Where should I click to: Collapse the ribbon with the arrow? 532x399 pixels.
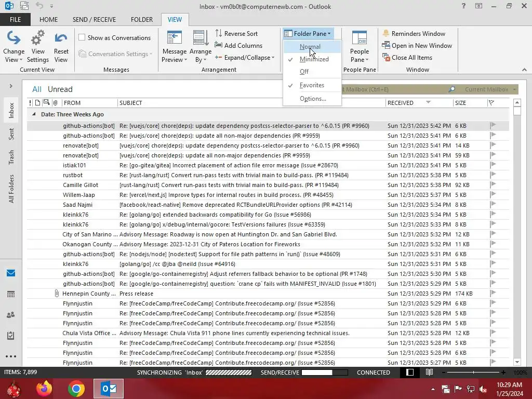[524, 70]
